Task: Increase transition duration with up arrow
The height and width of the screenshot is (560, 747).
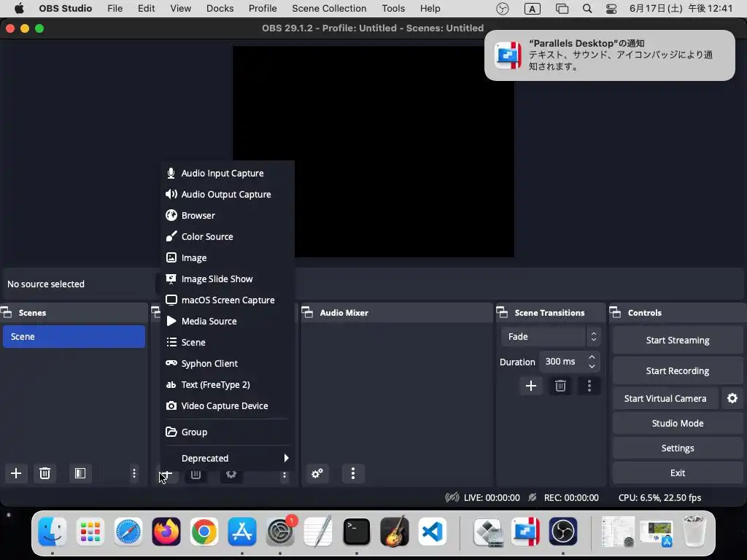Action: click(592, 357)
